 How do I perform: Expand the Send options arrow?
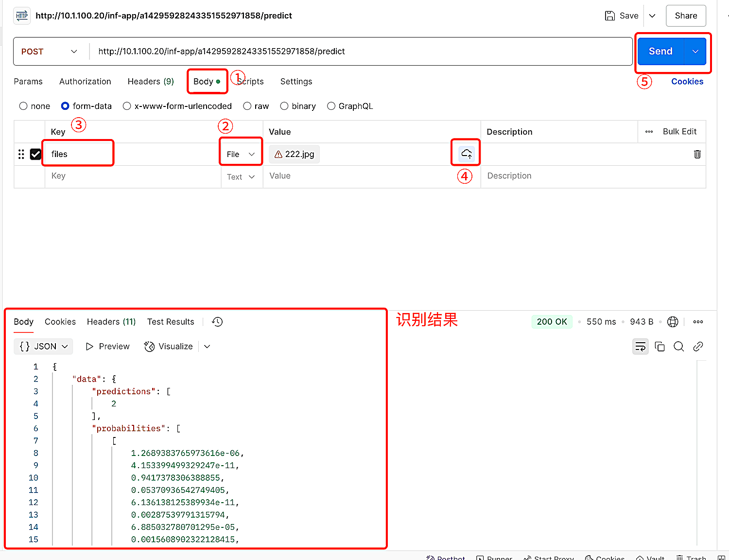point(695,52)
